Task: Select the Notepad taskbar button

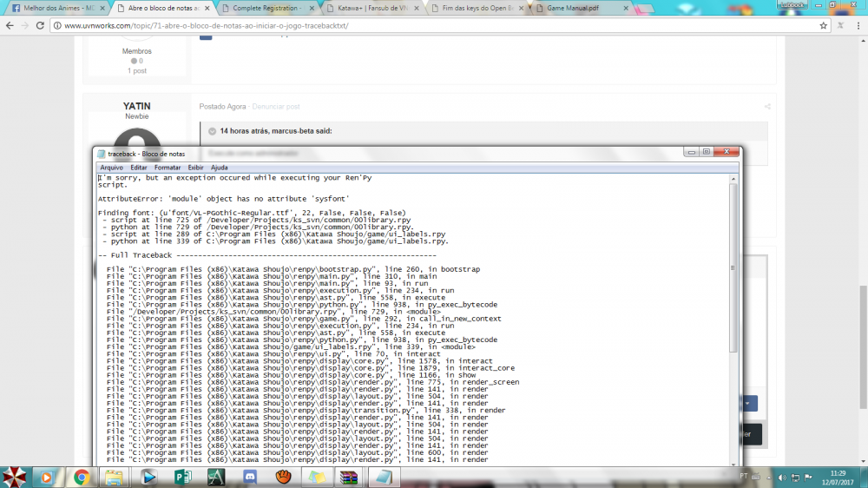Action: click(x=383, y=477)
